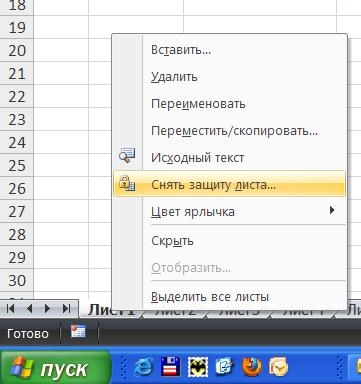Click the view source code icon
Image resolution: width=361 pixels, height=384 pixels.
(x=127, y=156)
